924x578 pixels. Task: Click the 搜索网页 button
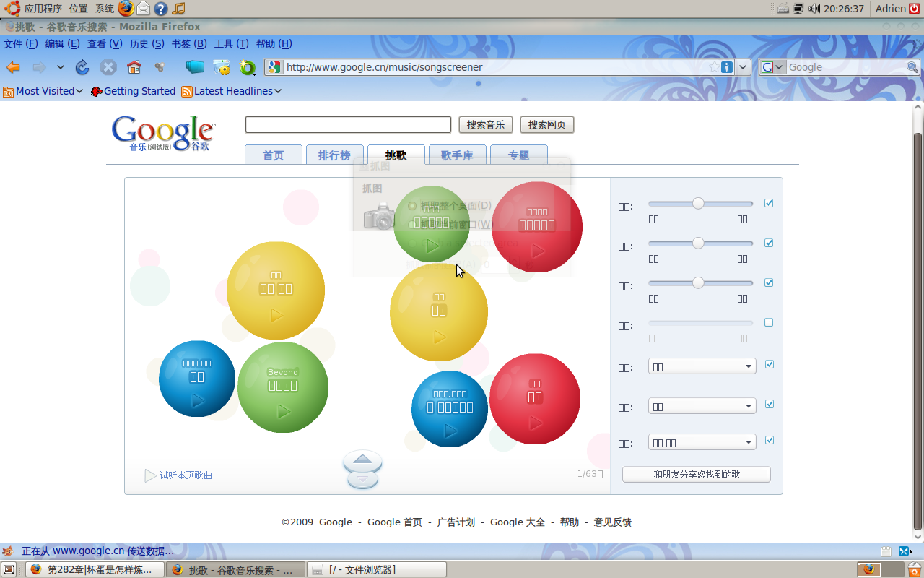point(547,125)
